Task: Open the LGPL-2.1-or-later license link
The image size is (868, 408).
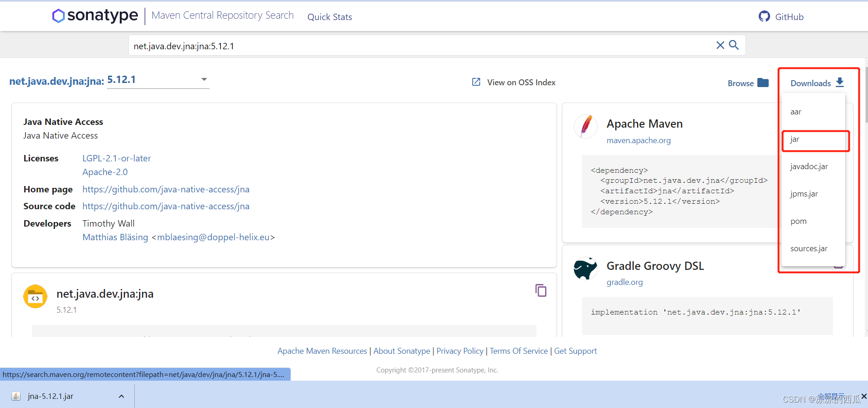Action: (117, 158)
